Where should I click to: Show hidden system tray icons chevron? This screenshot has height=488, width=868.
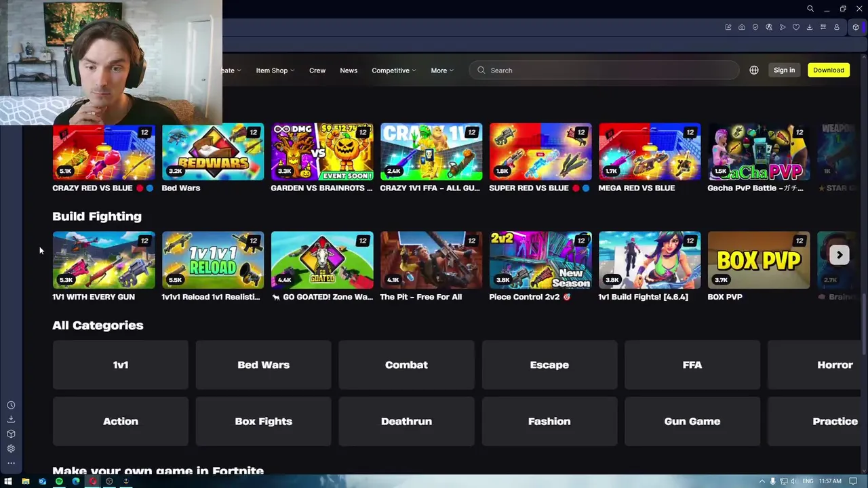(763, 481)
